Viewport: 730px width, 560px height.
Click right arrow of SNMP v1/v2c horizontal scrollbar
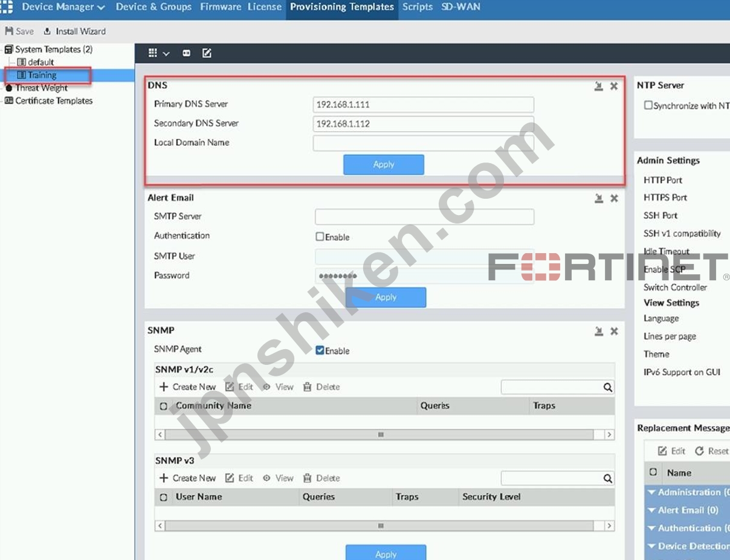(609, 434)
